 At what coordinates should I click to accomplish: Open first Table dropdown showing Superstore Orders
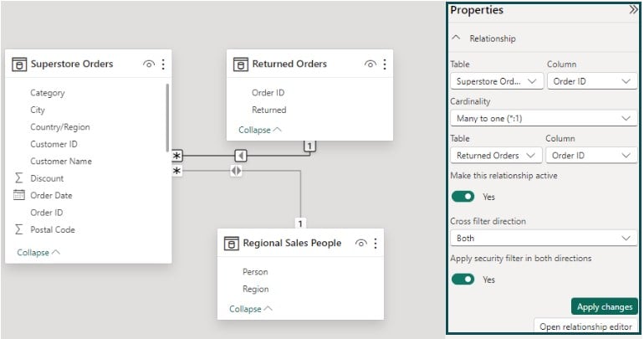[x=497, y=81]
